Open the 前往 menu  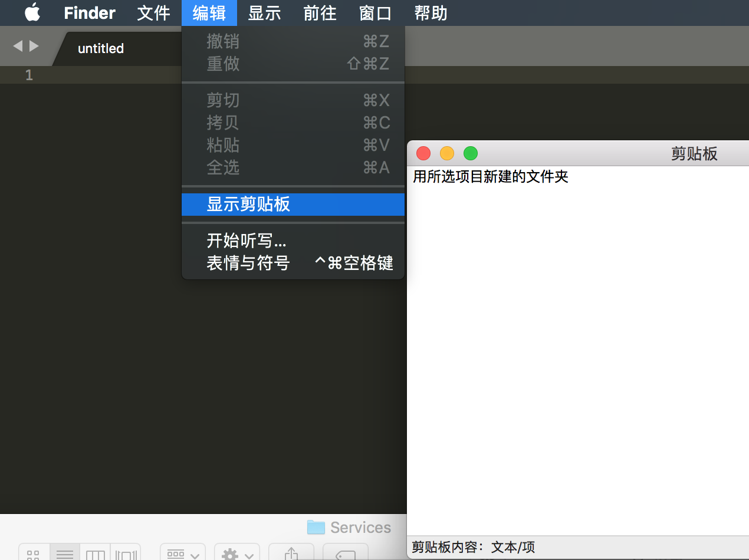pos(320,13)
